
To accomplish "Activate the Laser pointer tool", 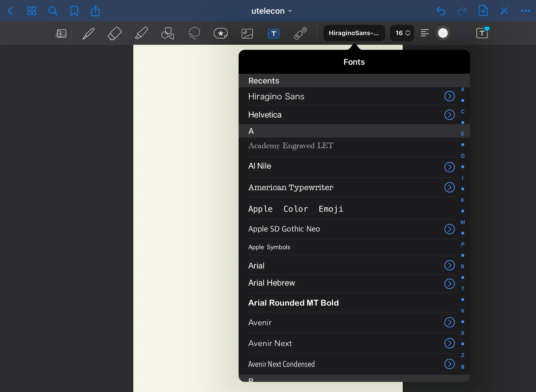I will [x=301, y=33].
